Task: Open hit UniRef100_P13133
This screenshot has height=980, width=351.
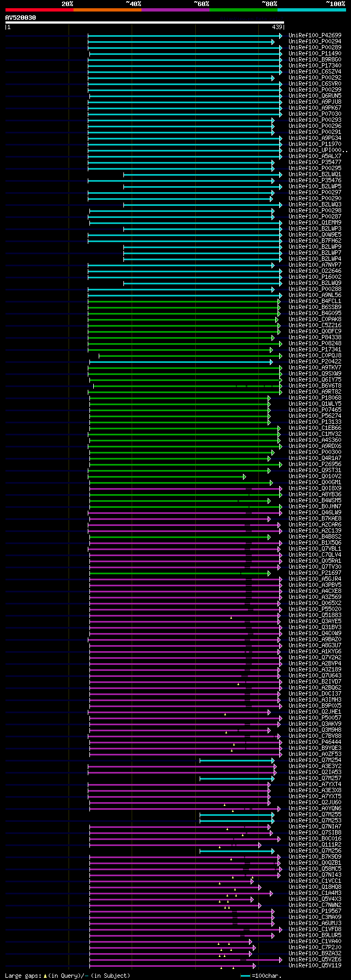Action: [315, 422]
